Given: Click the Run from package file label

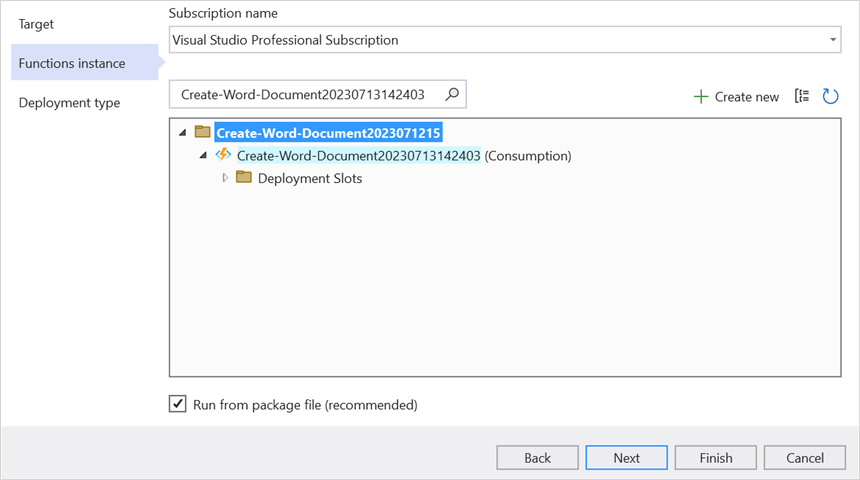Looking at the screenshot, I should (x=305, y=405).
